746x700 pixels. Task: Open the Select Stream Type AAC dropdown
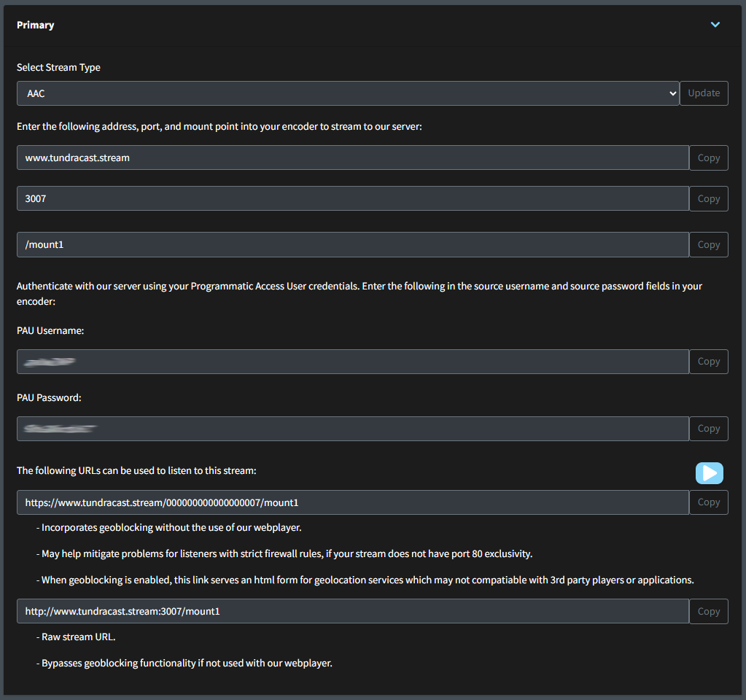[348, 93]
